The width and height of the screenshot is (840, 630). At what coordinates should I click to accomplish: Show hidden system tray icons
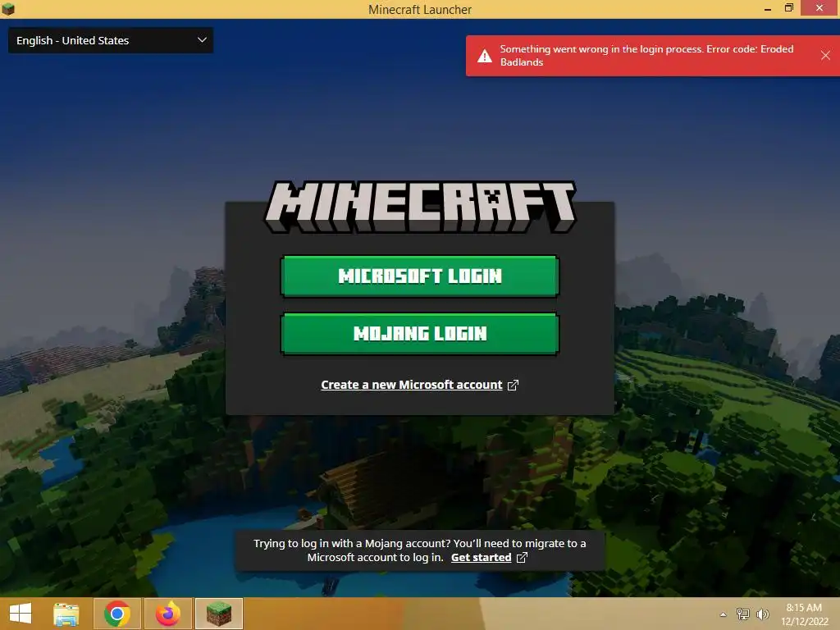point(724,614)
